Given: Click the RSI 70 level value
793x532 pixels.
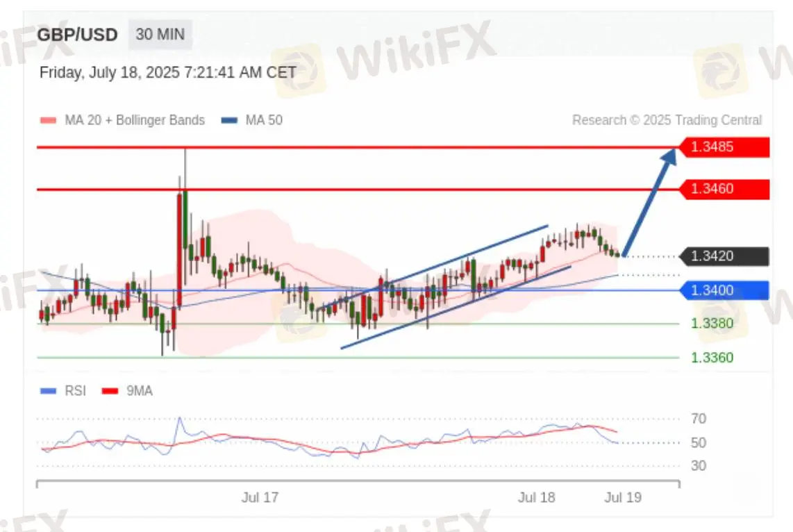Looking at the screenshot, I should pos(699,419).
